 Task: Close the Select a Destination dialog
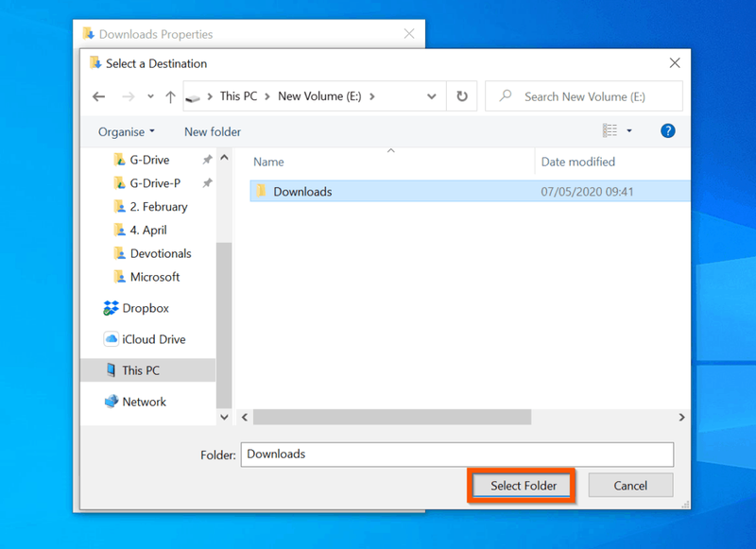[x=675, y=63]
